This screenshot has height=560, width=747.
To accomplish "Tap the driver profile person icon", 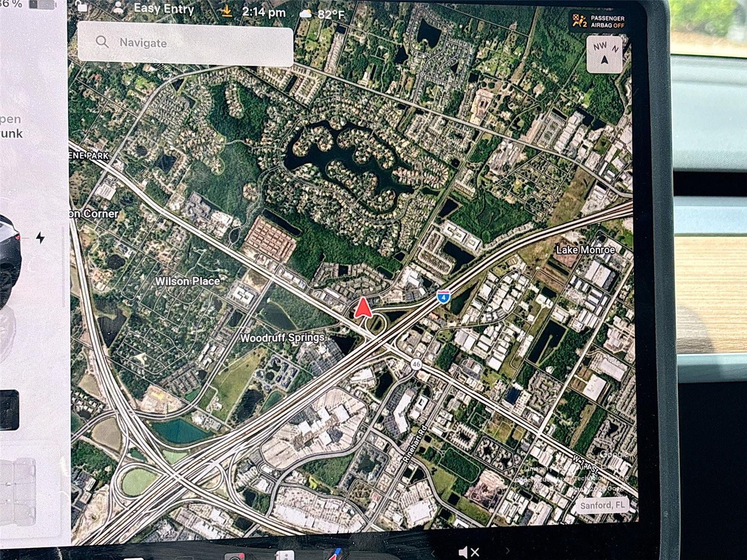I will pos(119,7).
